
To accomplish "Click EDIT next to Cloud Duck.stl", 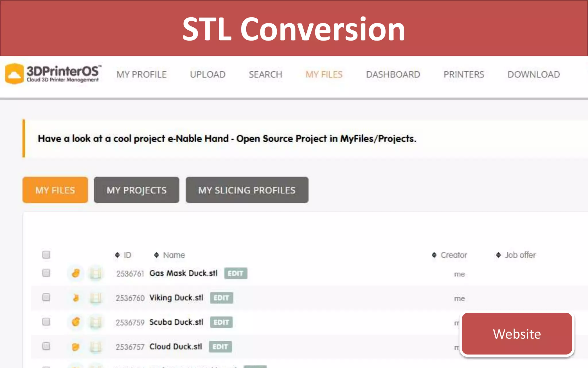I will point(220,347).
